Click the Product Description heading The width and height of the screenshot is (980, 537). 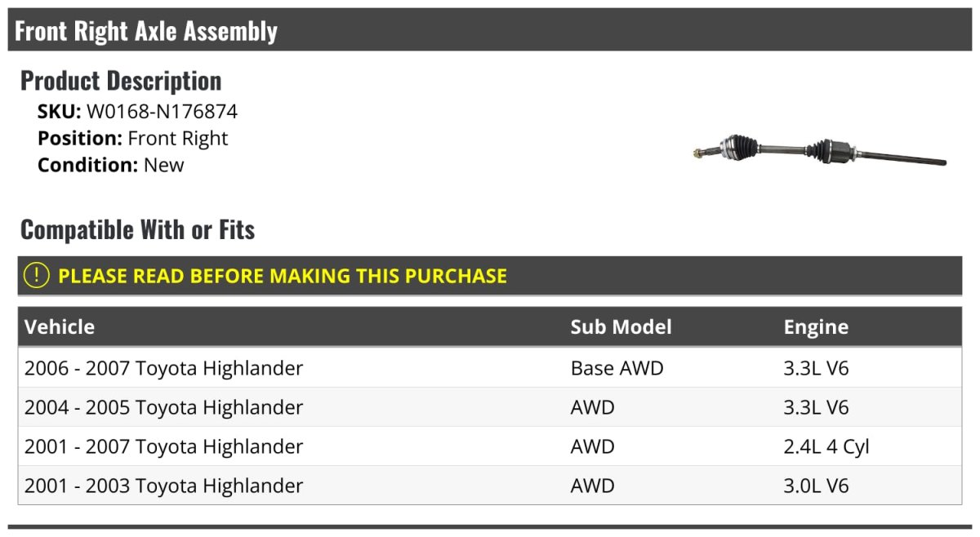coord(121,81)
